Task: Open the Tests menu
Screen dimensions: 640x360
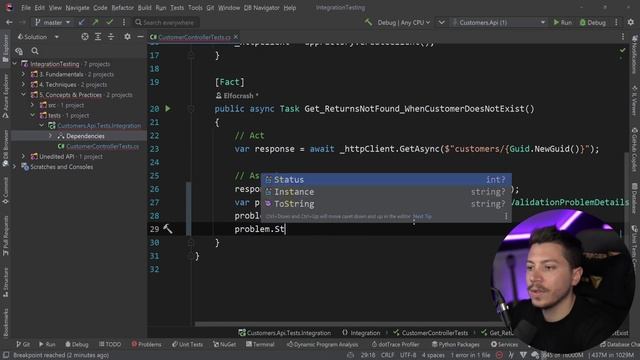Action: (177, 8)
